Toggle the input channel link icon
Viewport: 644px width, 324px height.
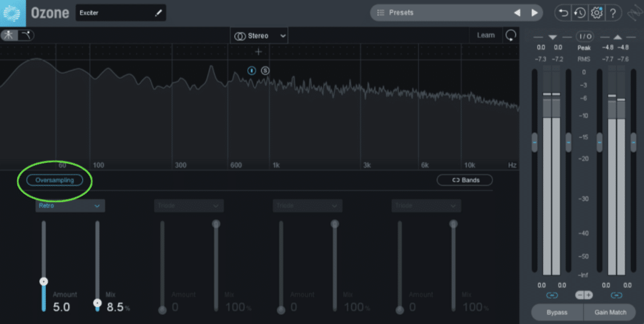552,295
